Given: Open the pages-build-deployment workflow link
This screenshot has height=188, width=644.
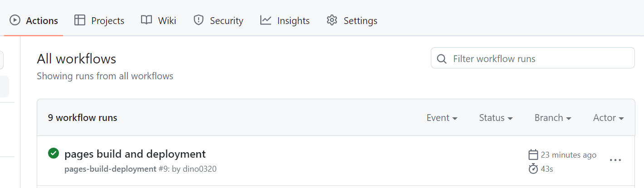Looking at the screenshot, I should pyautogui.click(x=110, y=169).
